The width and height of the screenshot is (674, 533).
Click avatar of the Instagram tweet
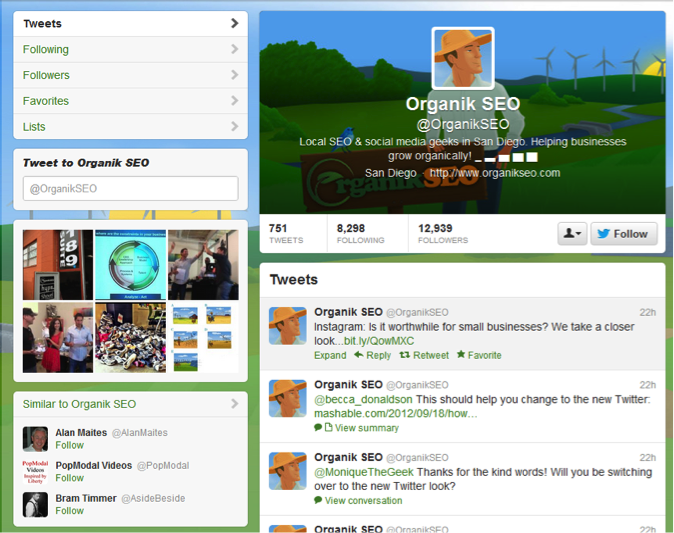[x=288, y=326]
